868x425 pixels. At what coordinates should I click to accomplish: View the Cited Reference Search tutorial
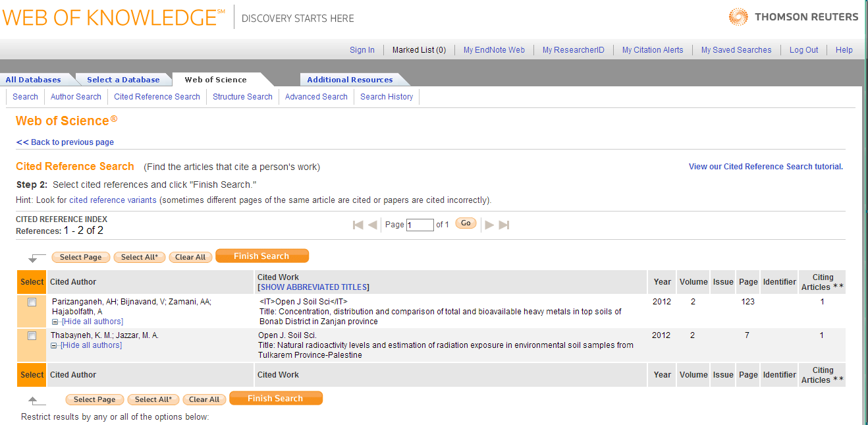[766, 167]
